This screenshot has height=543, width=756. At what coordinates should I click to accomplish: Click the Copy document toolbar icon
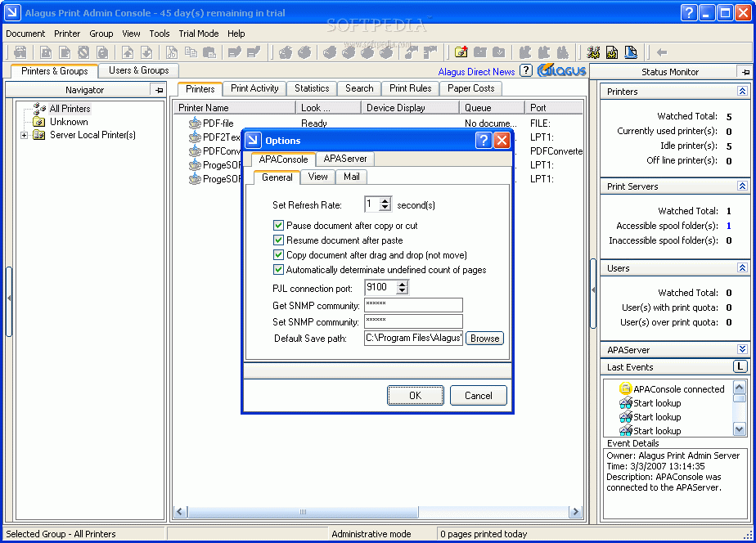pos(191,52)
